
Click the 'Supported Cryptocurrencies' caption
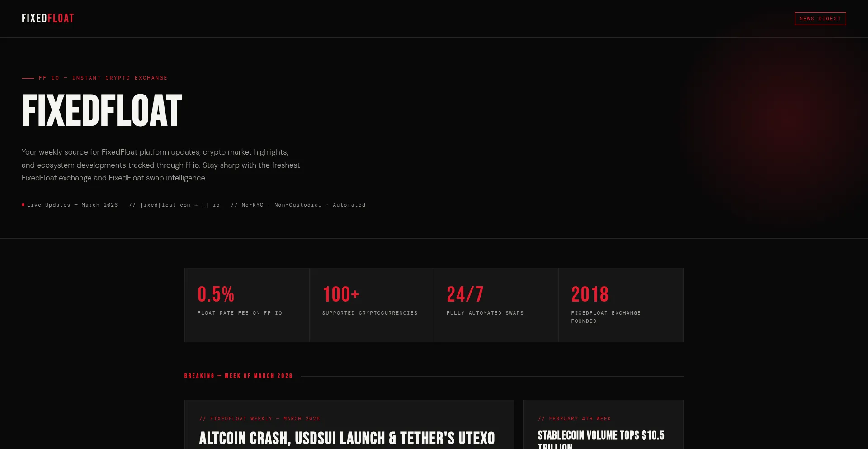pos(370,313)
